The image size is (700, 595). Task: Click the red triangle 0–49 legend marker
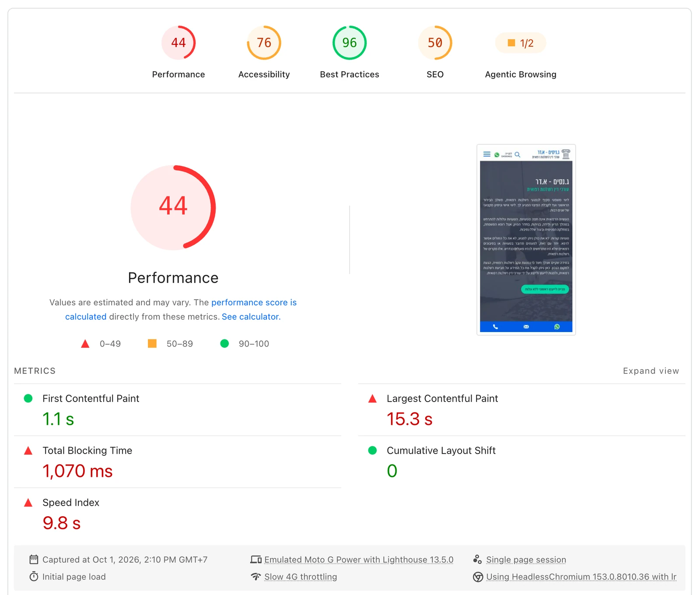point(85,344)
